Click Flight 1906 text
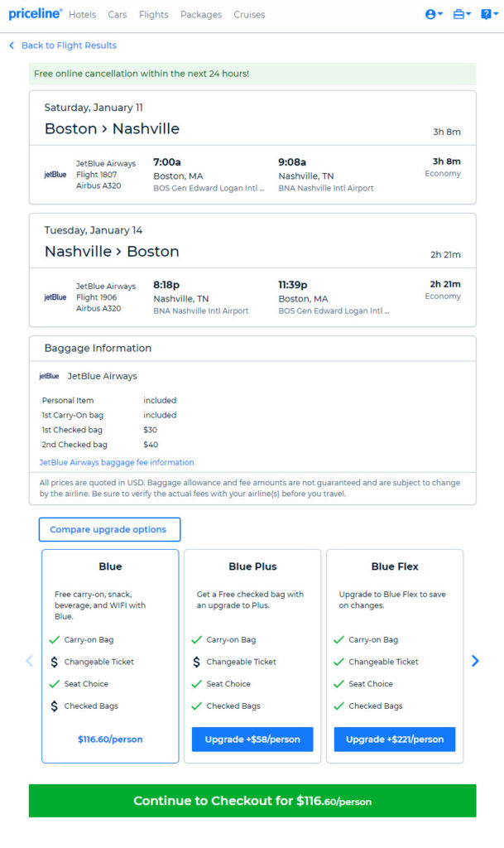 (x=96, y=297)
